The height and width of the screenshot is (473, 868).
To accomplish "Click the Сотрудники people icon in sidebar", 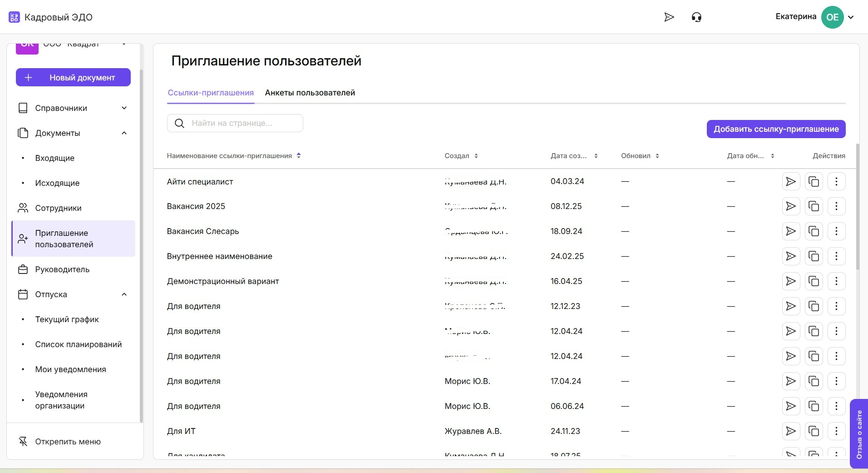I will (23, 208).
